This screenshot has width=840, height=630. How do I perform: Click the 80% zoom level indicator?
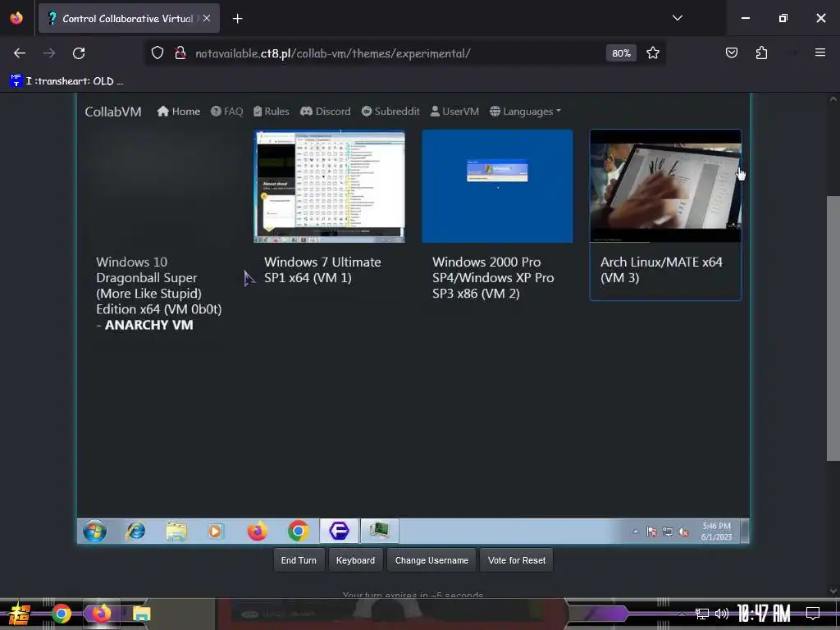[621, 53]
